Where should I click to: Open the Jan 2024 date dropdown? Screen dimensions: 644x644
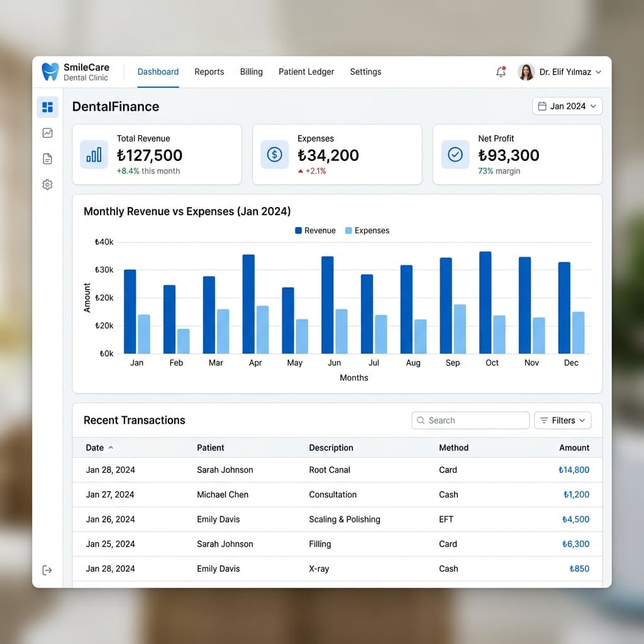[x=567, y=106]
